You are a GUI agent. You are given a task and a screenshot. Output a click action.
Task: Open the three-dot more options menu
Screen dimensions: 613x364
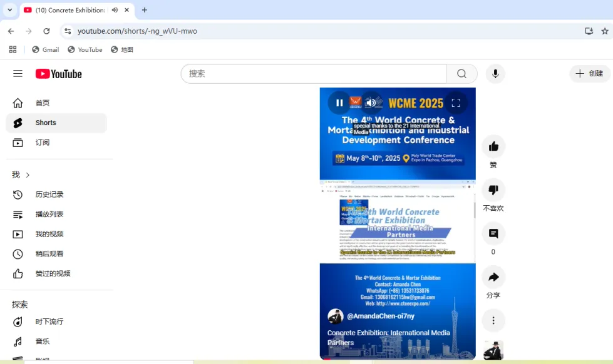[493, 321]
